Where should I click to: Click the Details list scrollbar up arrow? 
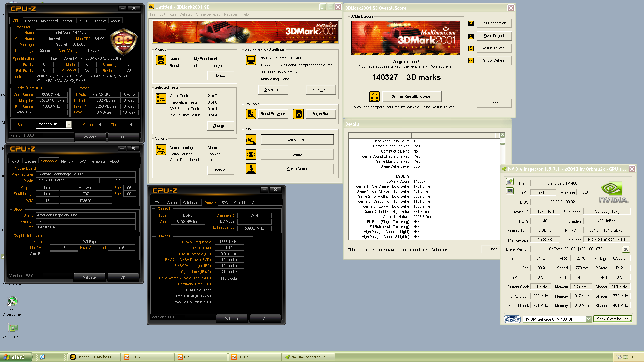click(502, 136)
